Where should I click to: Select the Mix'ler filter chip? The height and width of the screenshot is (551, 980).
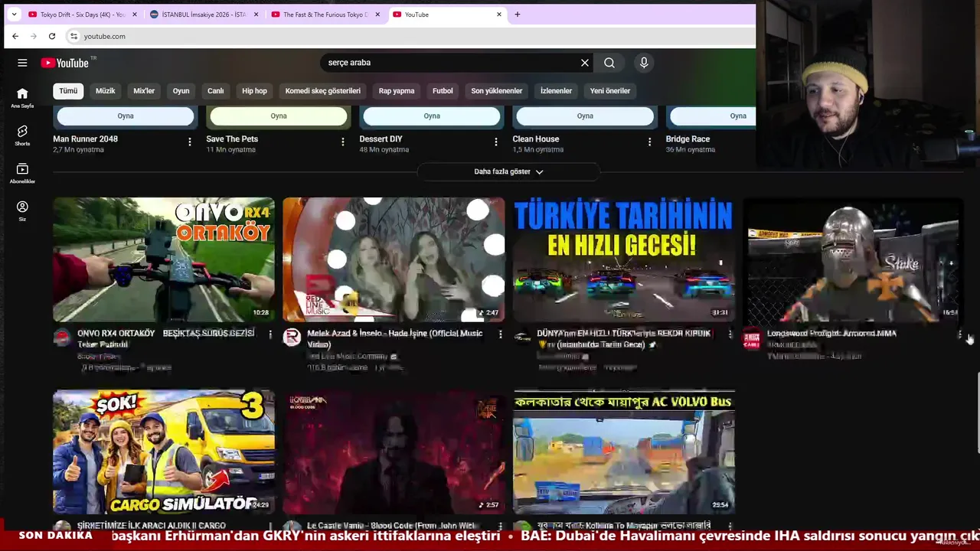tap(144, 91)
